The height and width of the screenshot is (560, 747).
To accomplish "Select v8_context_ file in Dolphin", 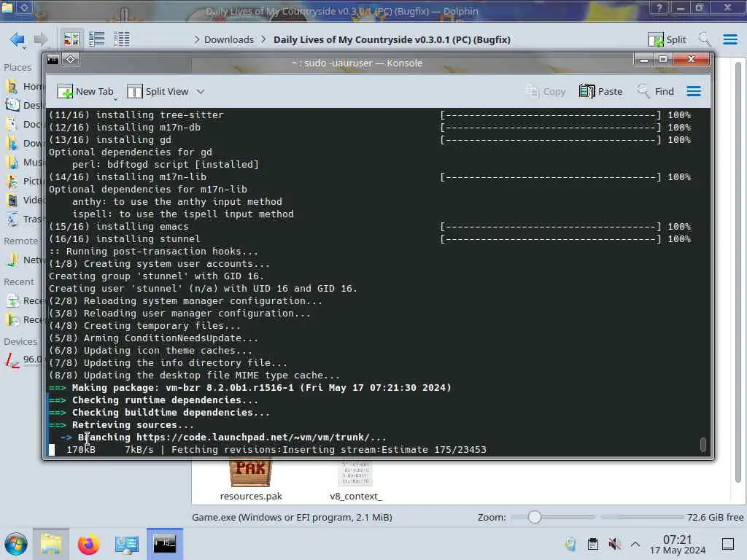I will [x=356, y=480].
